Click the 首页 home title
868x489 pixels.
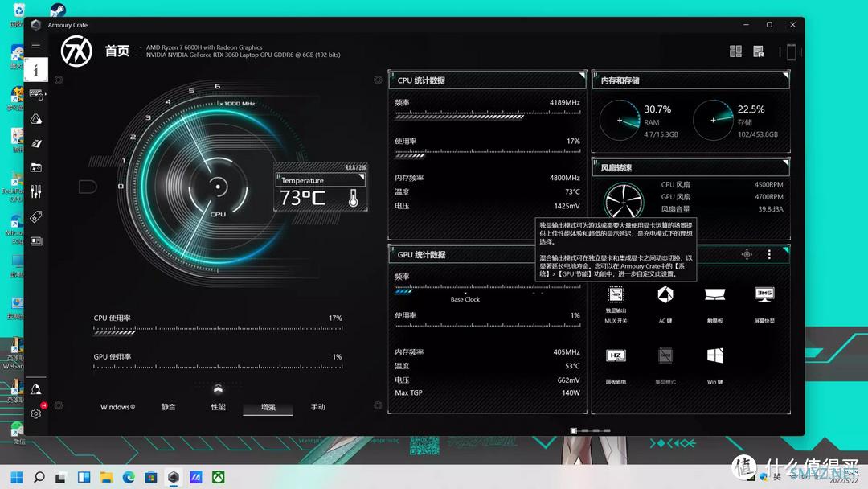[x=117, y=51]
